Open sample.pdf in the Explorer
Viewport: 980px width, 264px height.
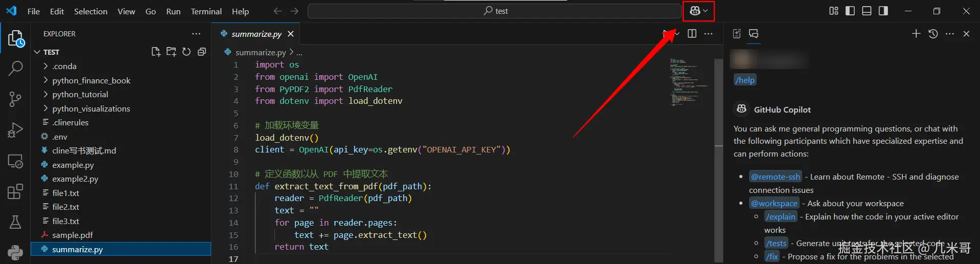tap(73, 235)
